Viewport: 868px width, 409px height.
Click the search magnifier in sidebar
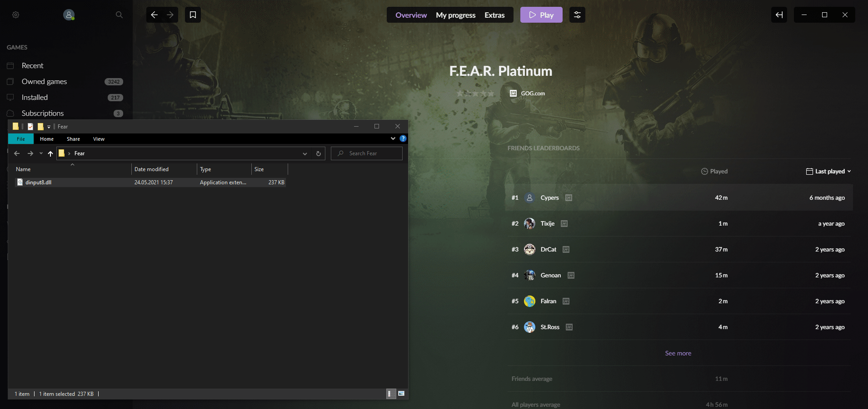point(119,15)
